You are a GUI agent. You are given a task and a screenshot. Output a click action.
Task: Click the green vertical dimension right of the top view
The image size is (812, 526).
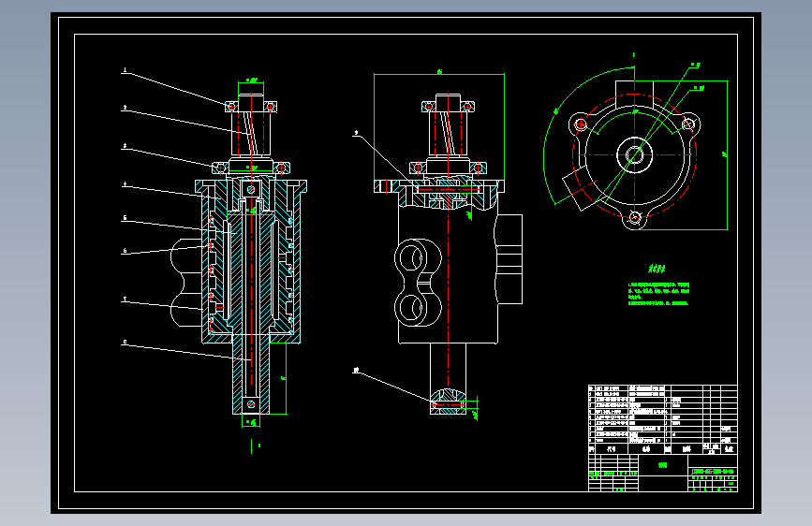pos(725,154)
